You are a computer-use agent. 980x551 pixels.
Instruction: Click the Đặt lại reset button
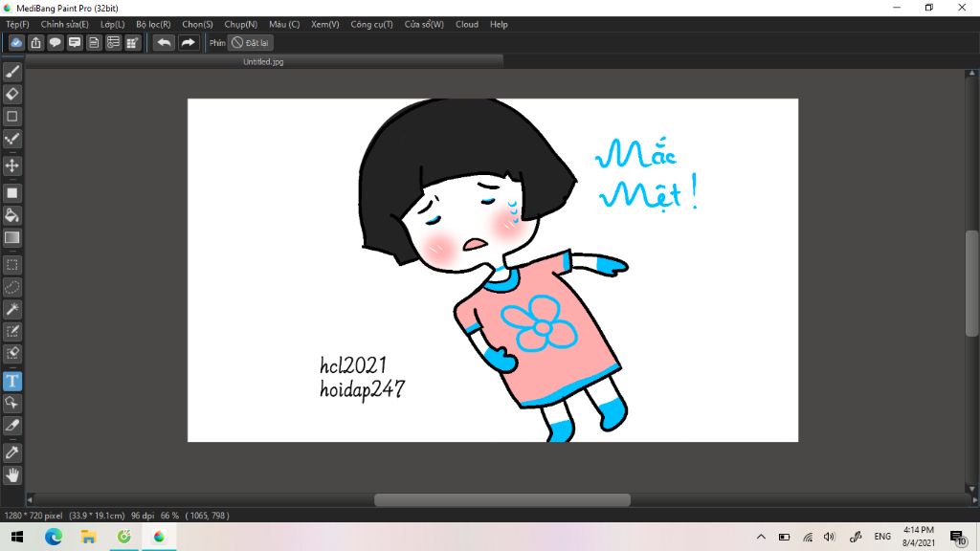[250, 42]
